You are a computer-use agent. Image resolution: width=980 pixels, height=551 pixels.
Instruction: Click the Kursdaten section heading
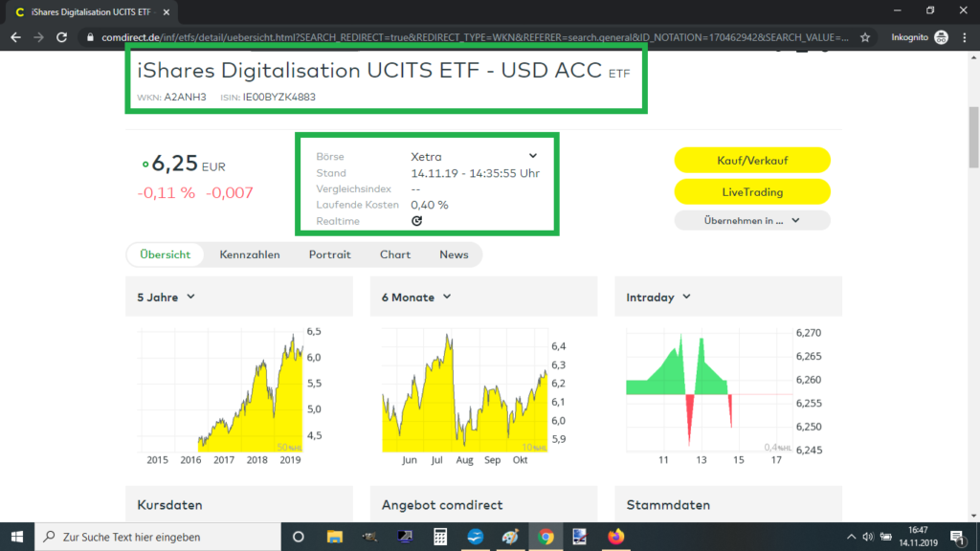coord(170,505)
